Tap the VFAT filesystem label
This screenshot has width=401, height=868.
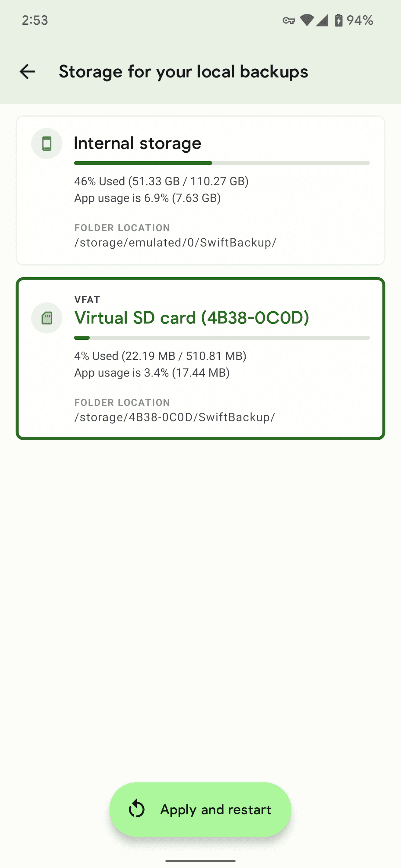click(87, 300)
